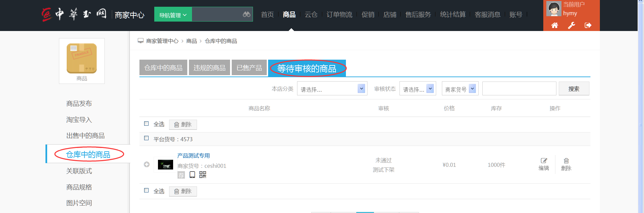Open the 统计结算 menu
Viewport: 644px width, 213px height.
tap(453, 14)
